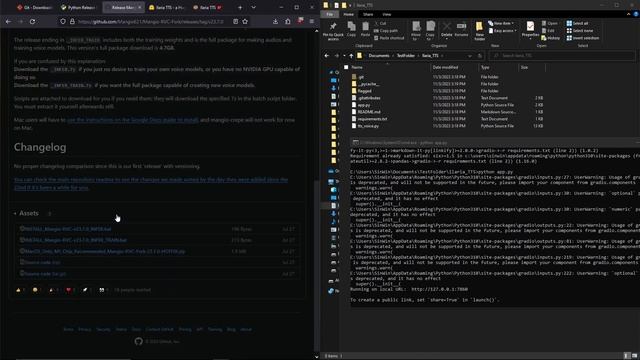640x360 pixels.
Task: Click the Copy icon in Explorer ribbon
Action: (x=351, y=29)
